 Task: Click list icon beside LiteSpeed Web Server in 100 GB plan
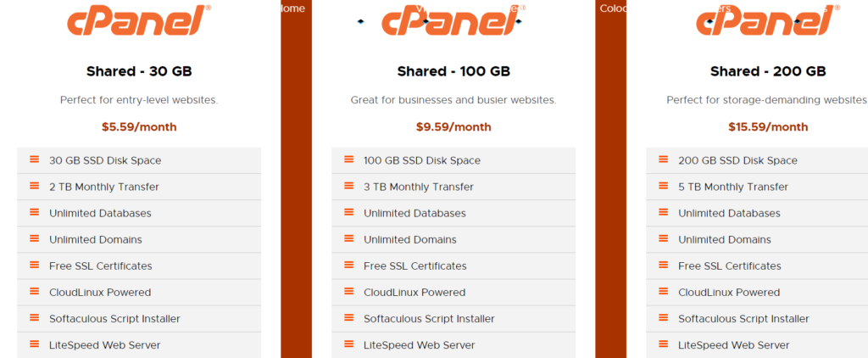coord(348,344)
